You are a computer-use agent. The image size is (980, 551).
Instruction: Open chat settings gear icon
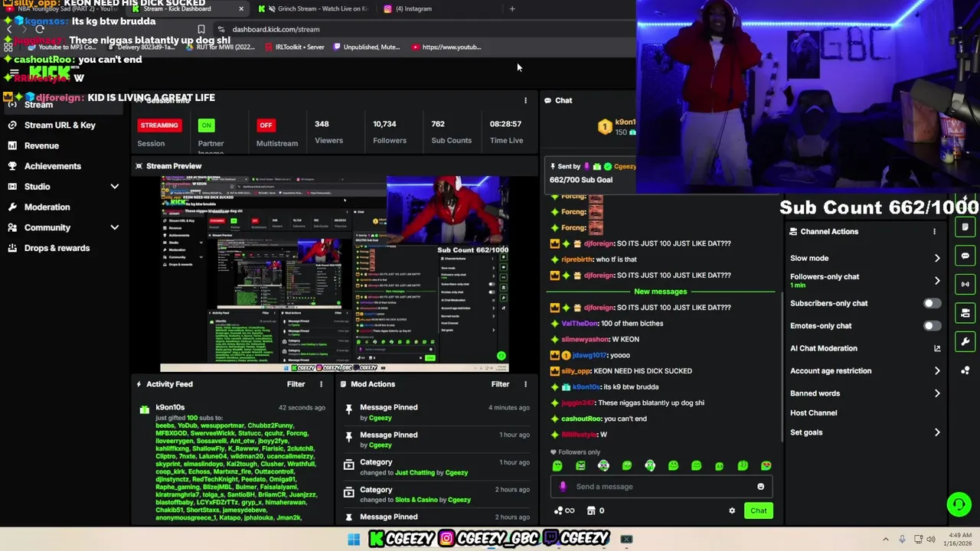pos(732,510)
